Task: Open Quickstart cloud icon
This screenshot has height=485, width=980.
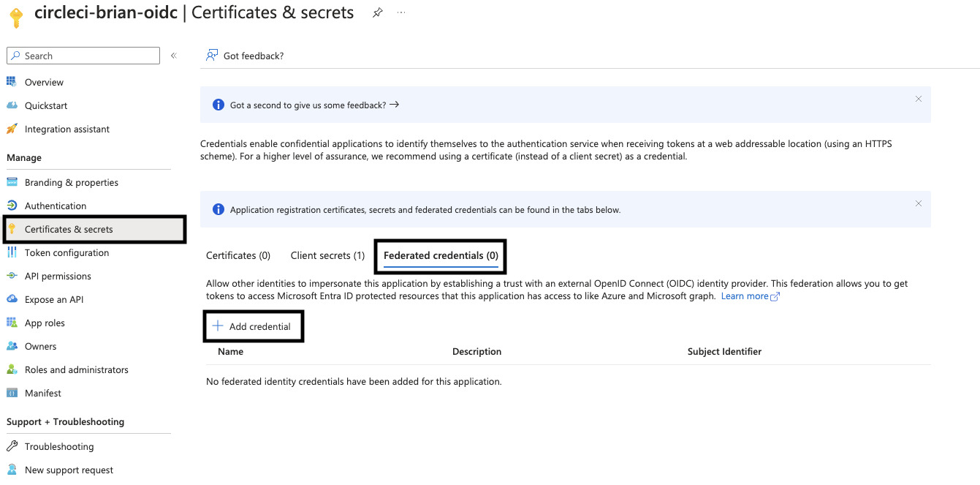Action: pos(12,105)
